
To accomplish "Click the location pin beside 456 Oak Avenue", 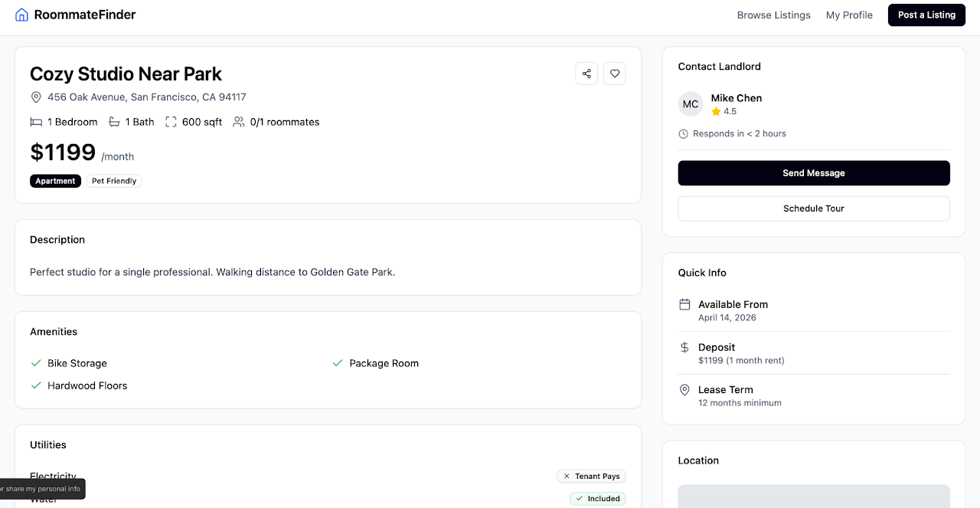I will pos(36,97).
